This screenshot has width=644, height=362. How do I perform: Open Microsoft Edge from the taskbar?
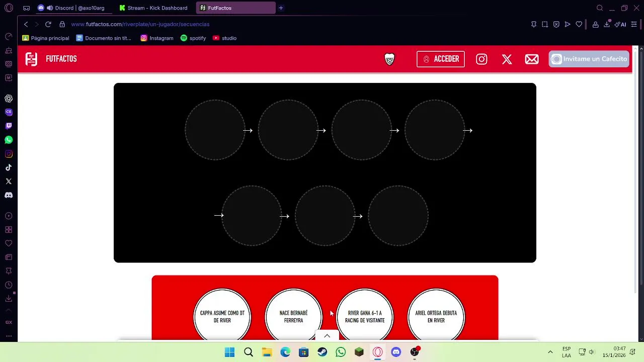(x=285, y=352)
